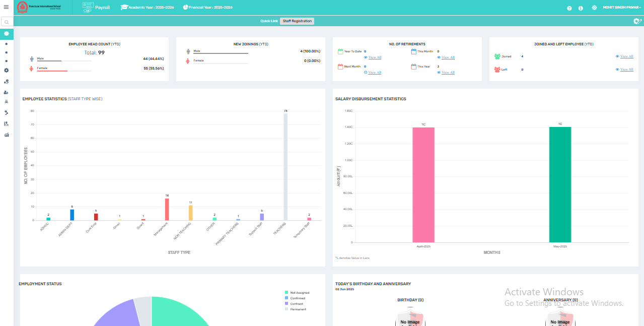The height and width of the screenshot is (326, 644).
Task: Open the gear item in left sidebar
Action: tap(6, 70)
